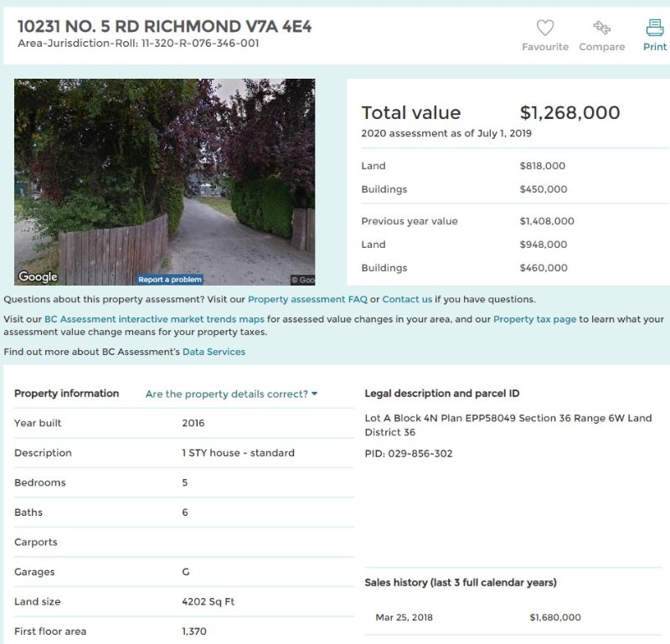Click the property address heading
Screen dimensions: 670x644
[x=164, y=27]
